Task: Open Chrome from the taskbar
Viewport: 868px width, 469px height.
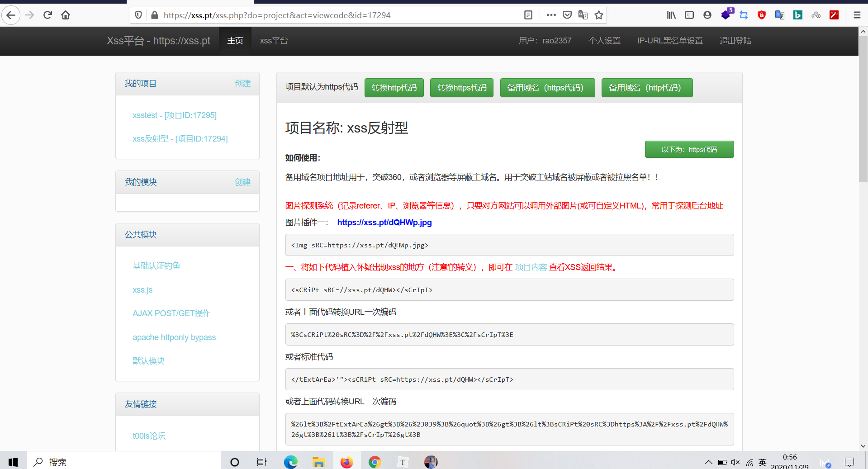Action: pyautogui.click(x=375, y=462)
